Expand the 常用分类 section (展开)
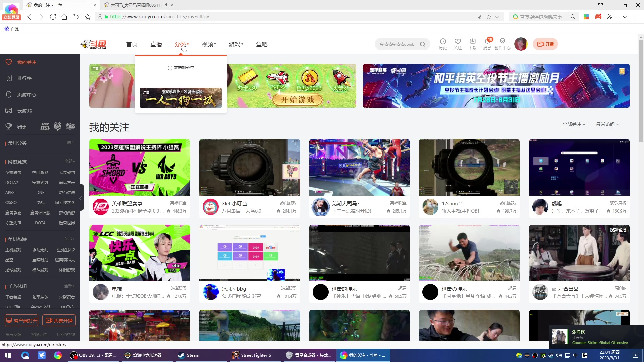 pyautogui.click(x=71, y=143)
